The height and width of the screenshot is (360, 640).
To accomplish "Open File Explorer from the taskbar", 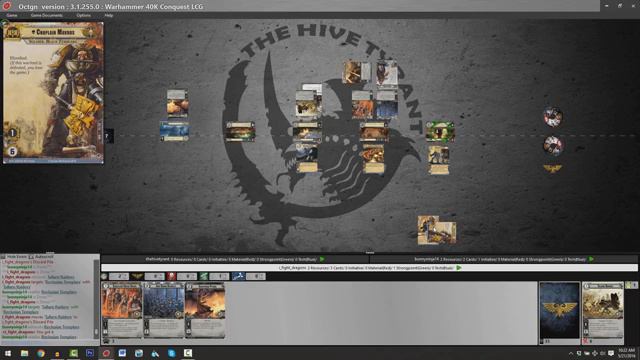I will point(24,353).
